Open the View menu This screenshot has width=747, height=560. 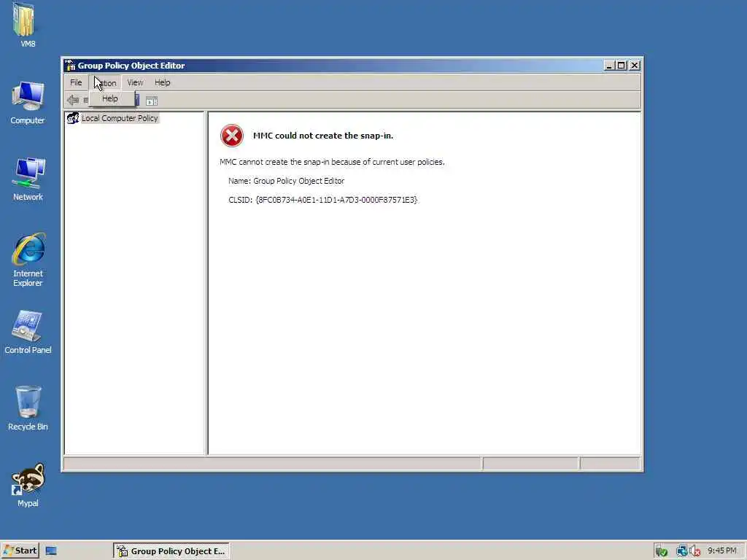[135, 82]
